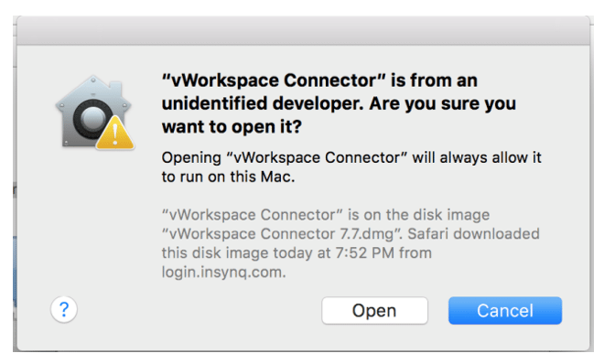Click the heading line "want to open it?"

pos(232,126)
